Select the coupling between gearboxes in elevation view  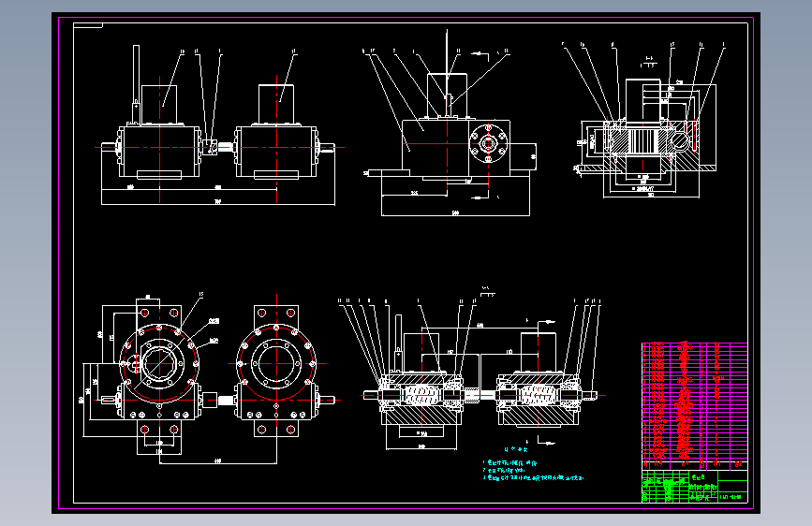(210, 147)
